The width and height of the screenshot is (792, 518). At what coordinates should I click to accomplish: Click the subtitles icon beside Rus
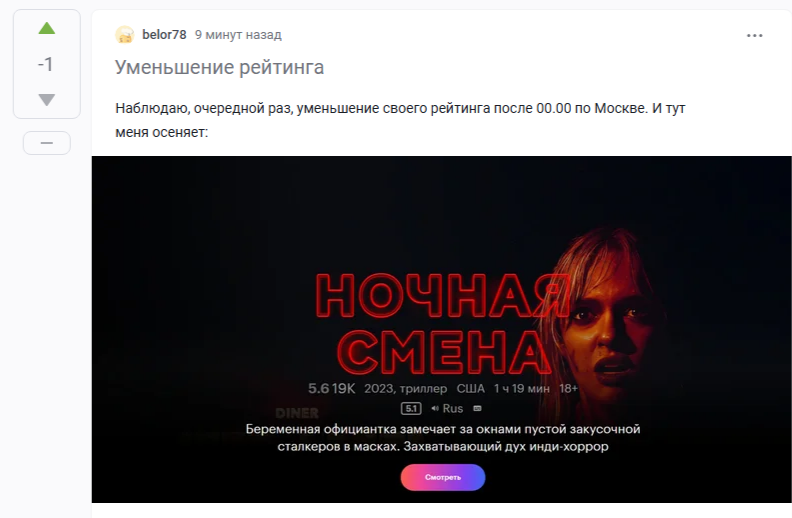point(477,408)
